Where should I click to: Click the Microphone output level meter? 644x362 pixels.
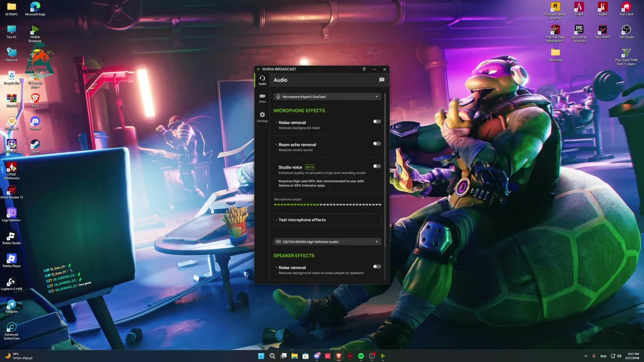tap(327, 205)
